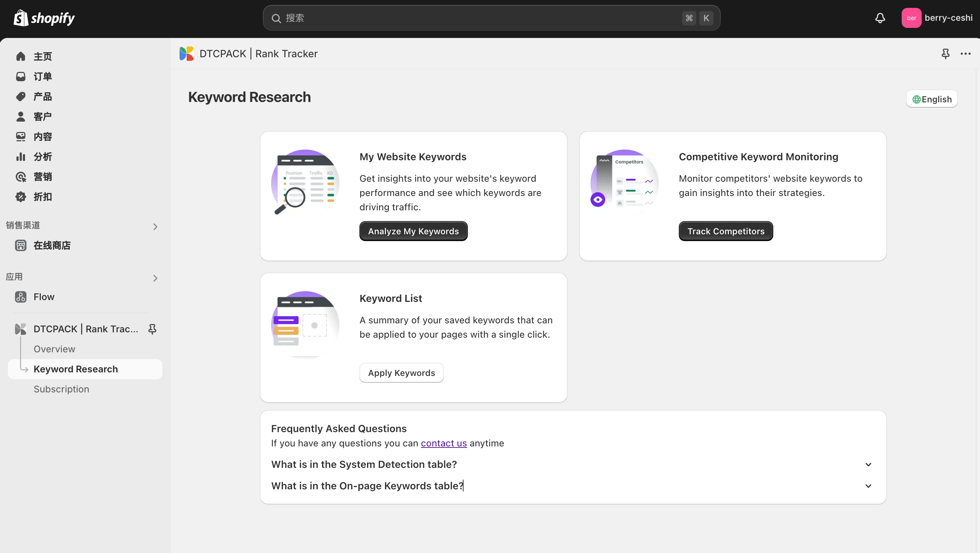Image resolution: width=980 pixels, height=553 pixels.
Task: Pin app using header pin icon
Action: [945, 54]
